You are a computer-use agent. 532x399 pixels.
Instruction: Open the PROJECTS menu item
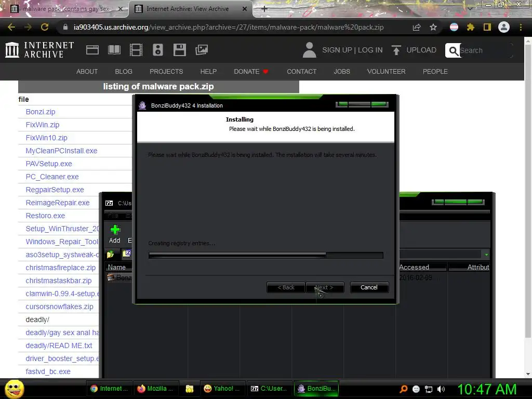166,72
